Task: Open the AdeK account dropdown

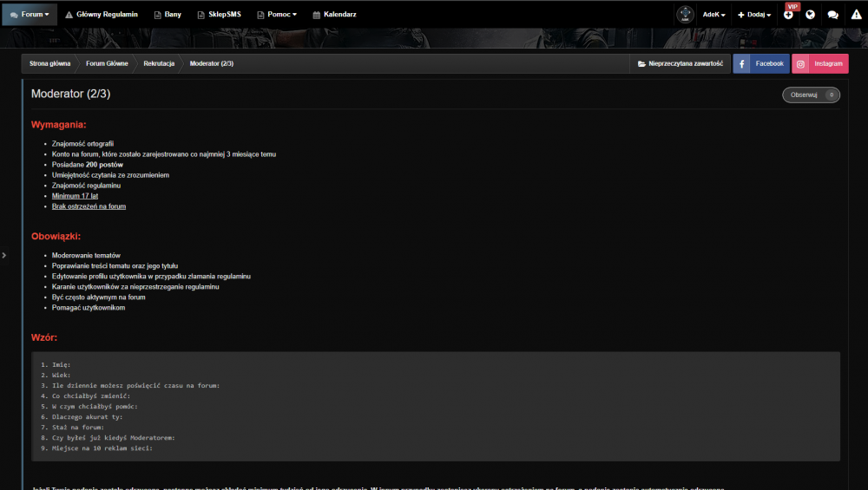Action: point(713,15)
